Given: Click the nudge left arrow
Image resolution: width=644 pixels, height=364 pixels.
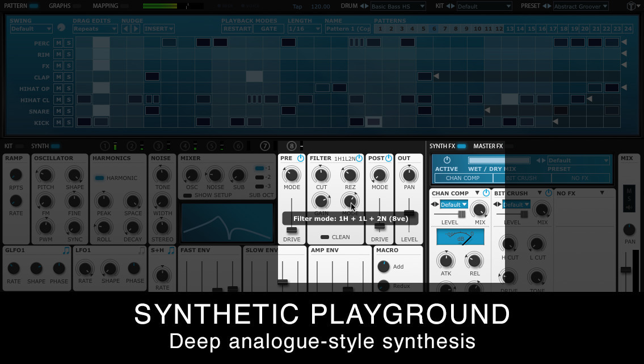Looking at the screenshot, I should tap(125, 29).
